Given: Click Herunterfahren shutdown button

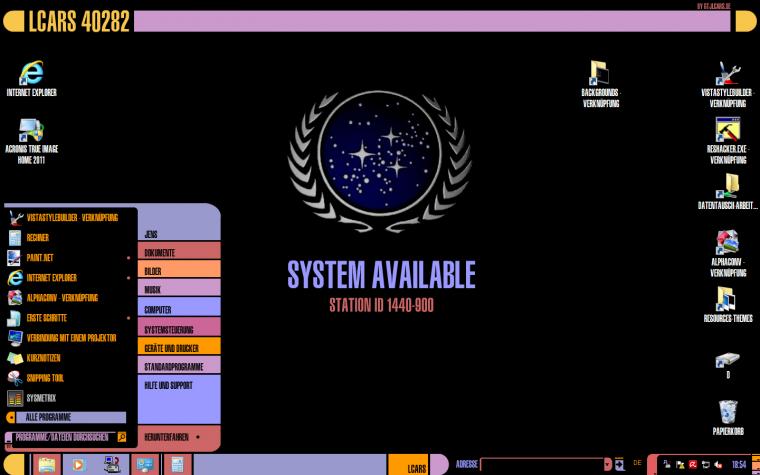Looking at the screenshot, I should pos(166,437).
